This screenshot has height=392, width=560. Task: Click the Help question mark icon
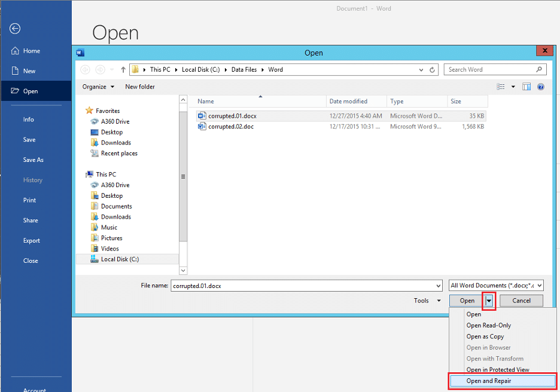541,87
